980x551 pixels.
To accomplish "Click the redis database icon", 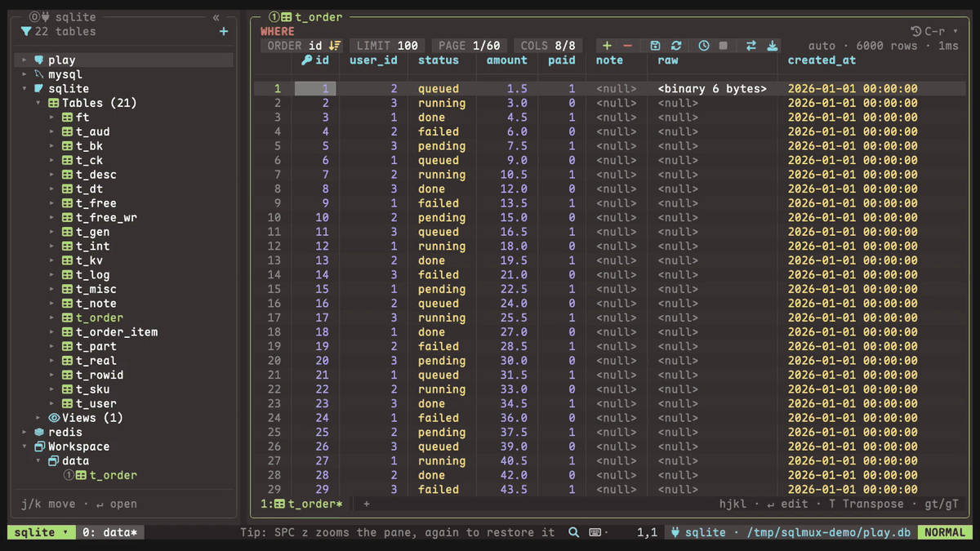I will [x=38, y=432].
